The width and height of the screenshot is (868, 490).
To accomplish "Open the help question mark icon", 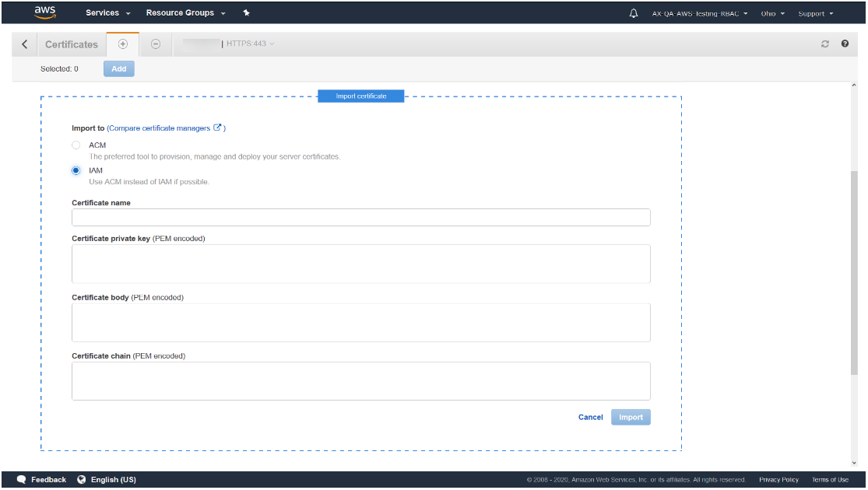I will (845, 44).
